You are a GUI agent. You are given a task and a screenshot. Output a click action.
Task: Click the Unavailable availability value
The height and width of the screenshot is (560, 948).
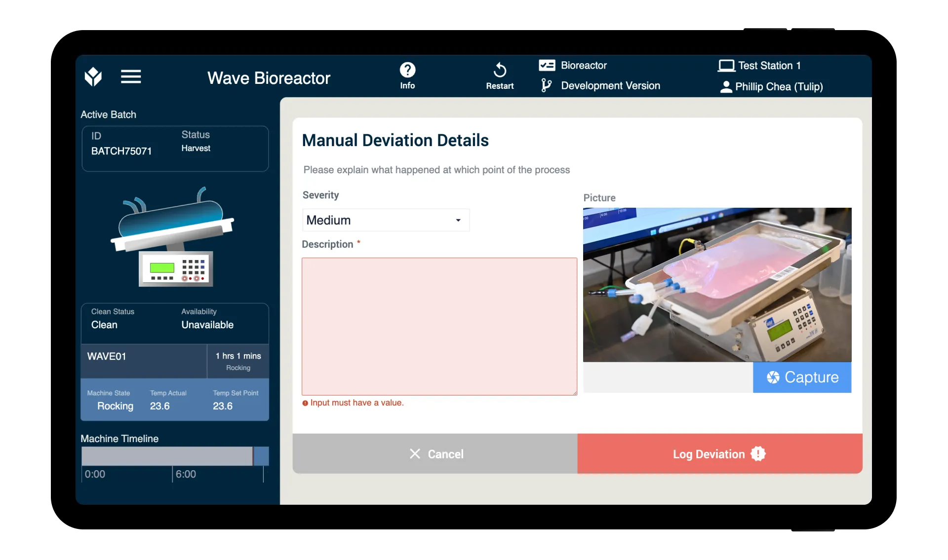coord(207,325)
